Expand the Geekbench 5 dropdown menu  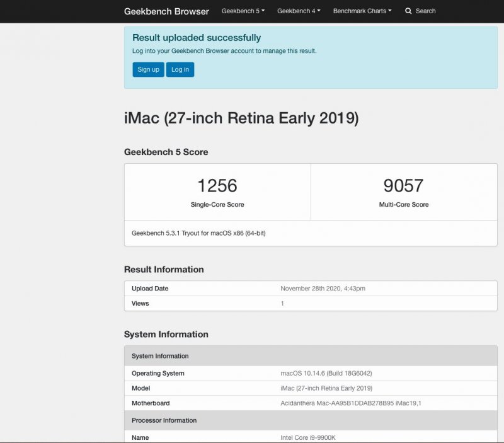[x=243, y=11]
